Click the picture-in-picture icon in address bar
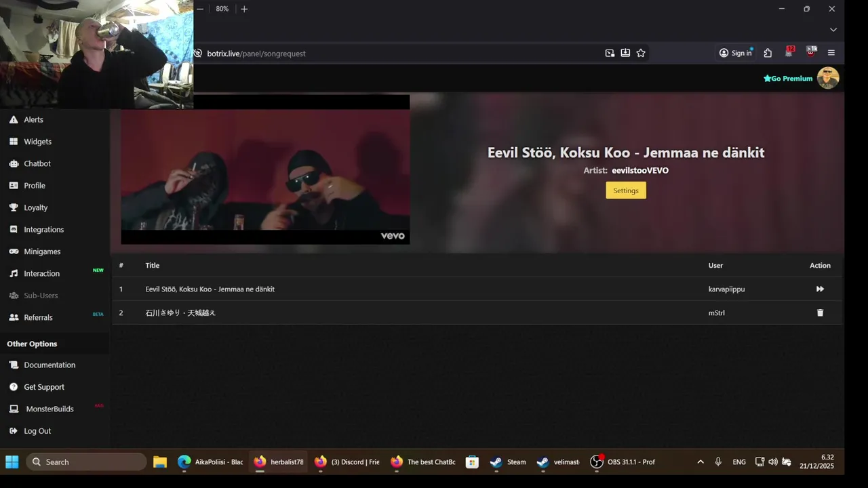Image resolution: width=868 pixels, height=488 pixels. 610,53
